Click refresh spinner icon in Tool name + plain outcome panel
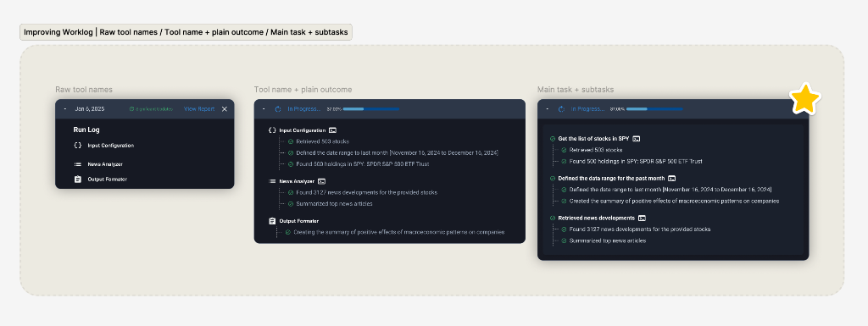Viewport: 868px width, 326px height. [278, 109]
